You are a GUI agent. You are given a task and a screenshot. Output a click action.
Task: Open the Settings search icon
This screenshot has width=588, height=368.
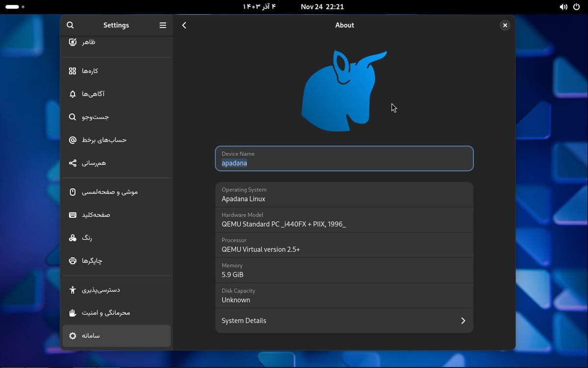(70, 25)
